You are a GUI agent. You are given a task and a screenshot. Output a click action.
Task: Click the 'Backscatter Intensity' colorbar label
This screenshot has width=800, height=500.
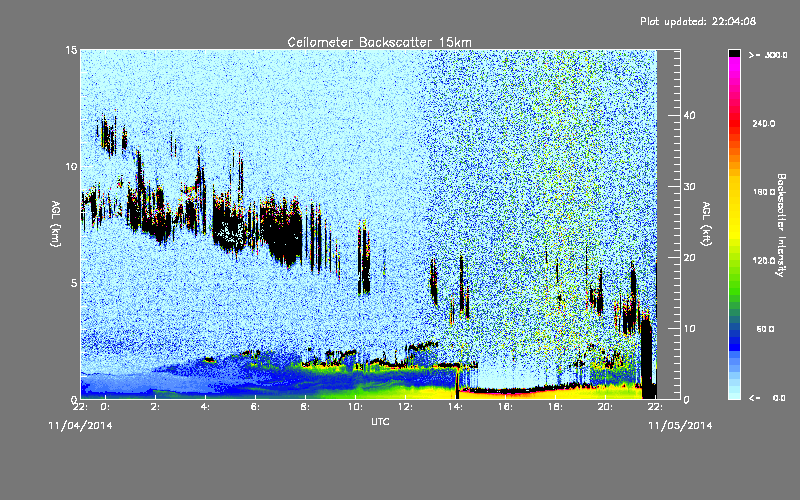tap(781, 225)
